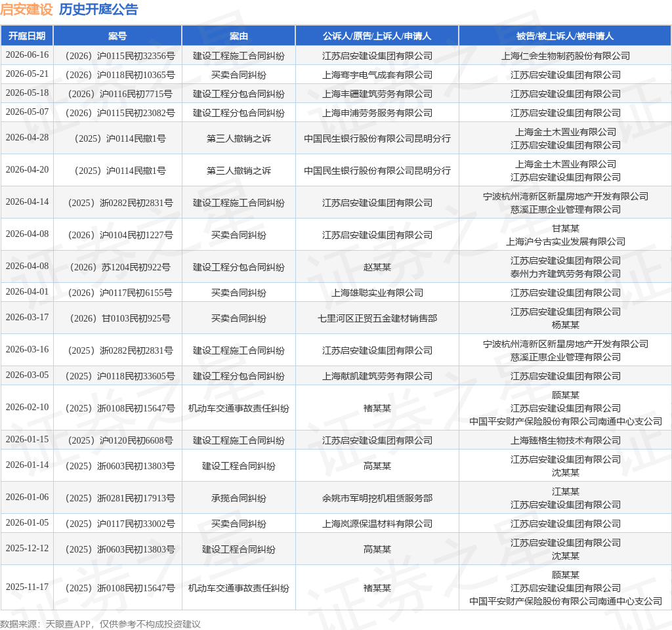Click the 被告/被上诉人/被申请人 column header
Image resolution: width=672 pixels, height=630 pixels.
[565, 36]
